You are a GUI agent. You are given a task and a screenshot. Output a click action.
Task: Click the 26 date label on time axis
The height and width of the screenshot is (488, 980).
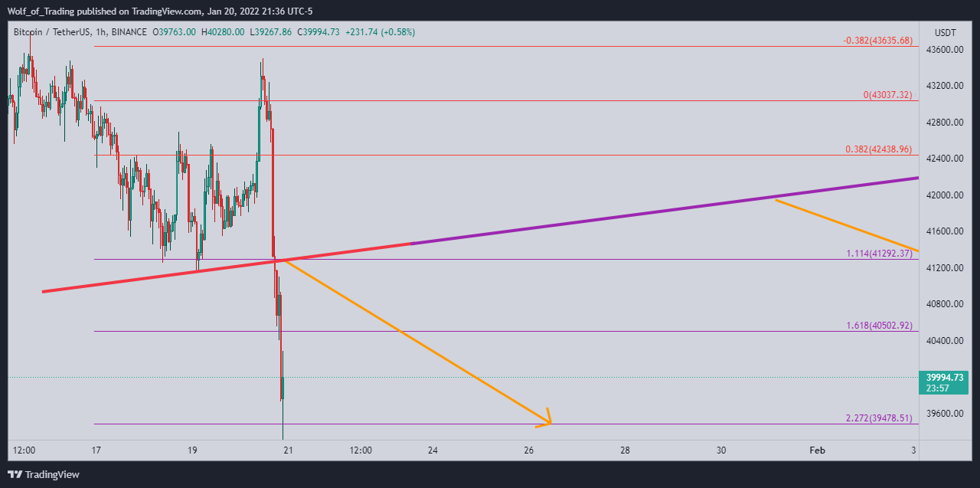point(529,450)
